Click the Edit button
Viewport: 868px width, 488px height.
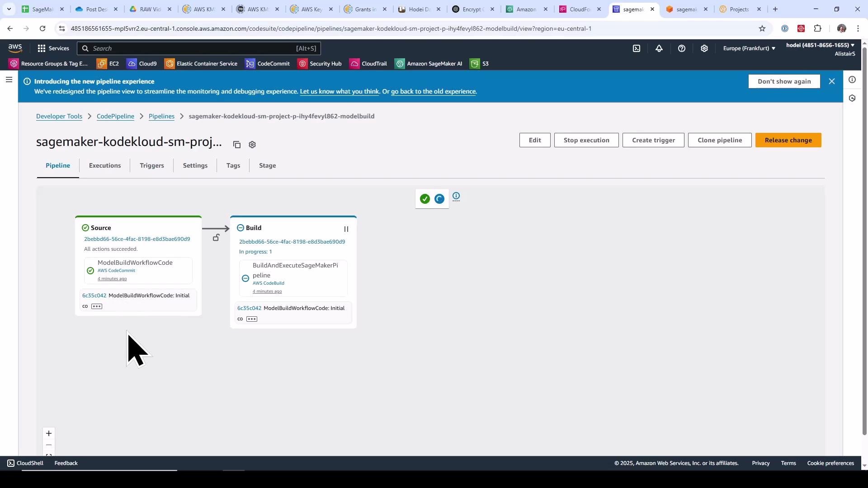click(x=535, y=140)
